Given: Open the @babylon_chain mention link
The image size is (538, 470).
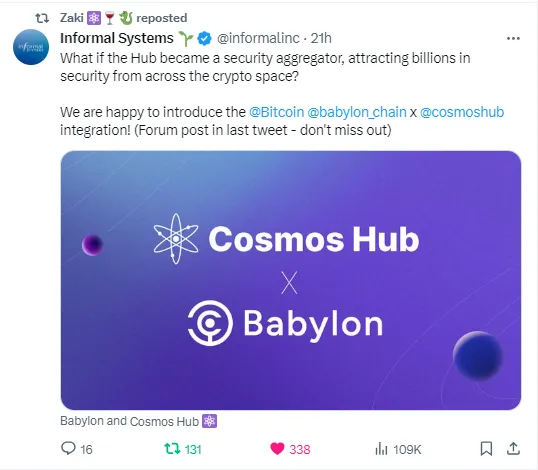Looking at the screenshot, I should (357, 112).
